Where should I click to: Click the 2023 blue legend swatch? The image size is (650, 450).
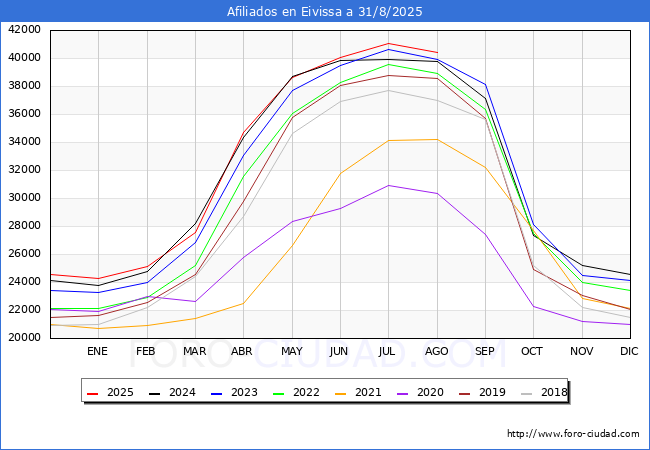(x=217, y=393)
